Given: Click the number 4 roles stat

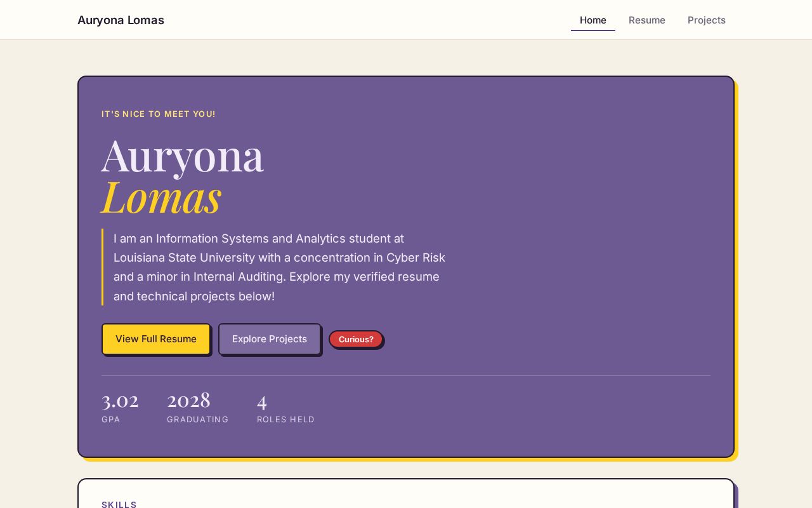Looking at the screenshot, I should [x=262, y=401].
